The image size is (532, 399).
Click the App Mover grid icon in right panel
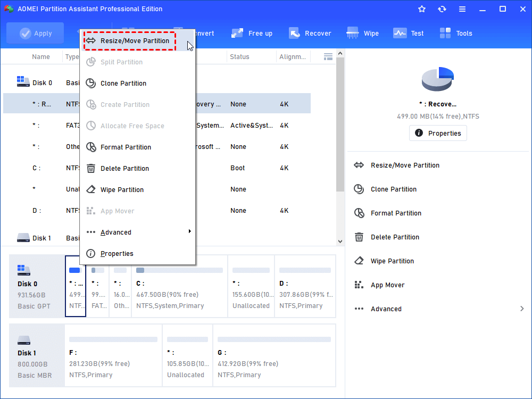point(359,285)
